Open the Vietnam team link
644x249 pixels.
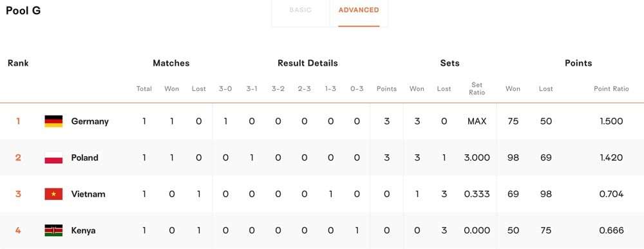coord(88,194)
